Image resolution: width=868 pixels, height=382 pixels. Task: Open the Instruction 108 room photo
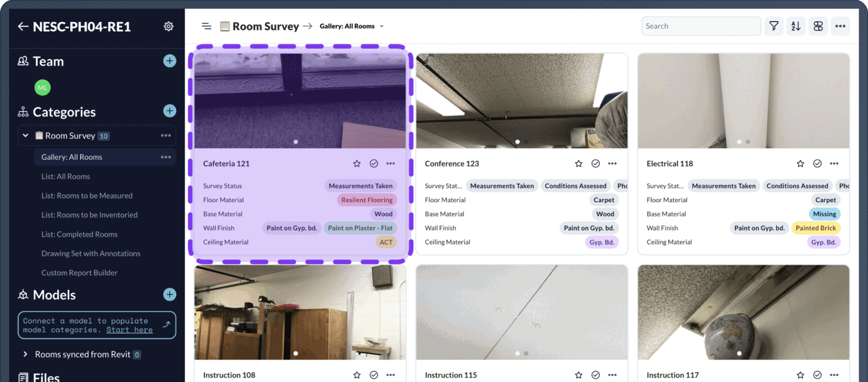click(300, 312)
